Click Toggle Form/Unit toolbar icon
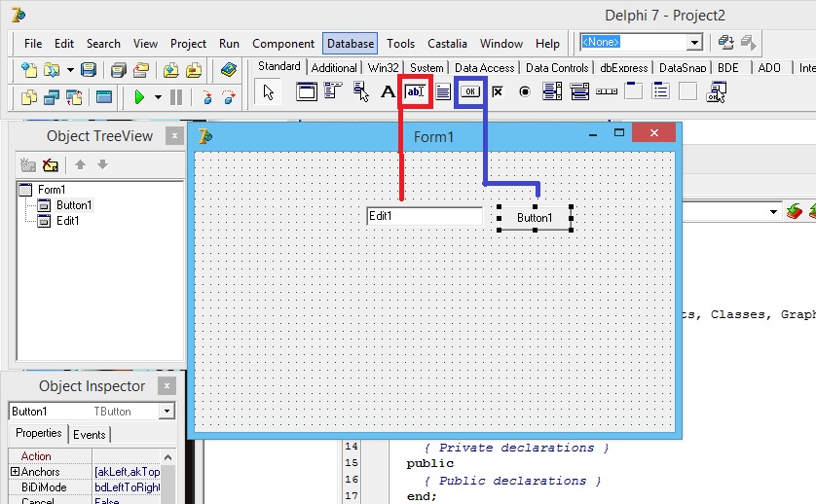Viewport: 816px width, 504px height. 74,96
